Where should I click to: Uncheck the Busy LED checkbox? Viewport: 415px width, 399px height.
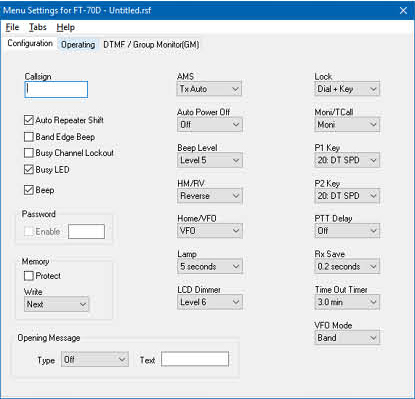(x=29, y=169)
